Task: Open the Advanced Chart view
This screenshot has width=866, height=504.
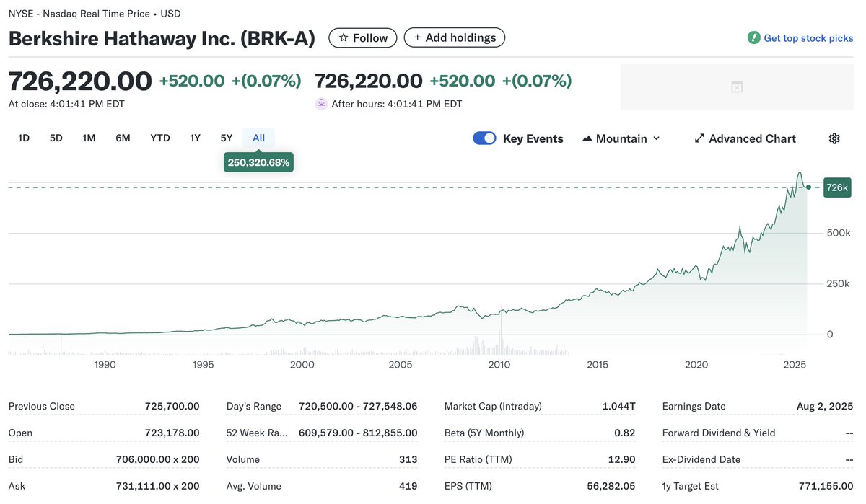Action: coord(745,138)
